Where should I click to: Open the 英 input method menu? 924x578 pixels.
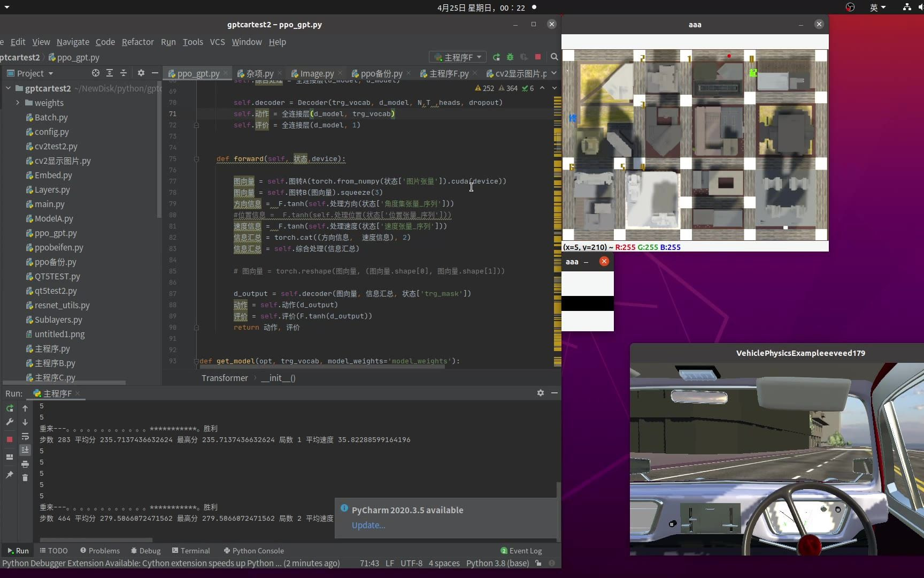877,7
